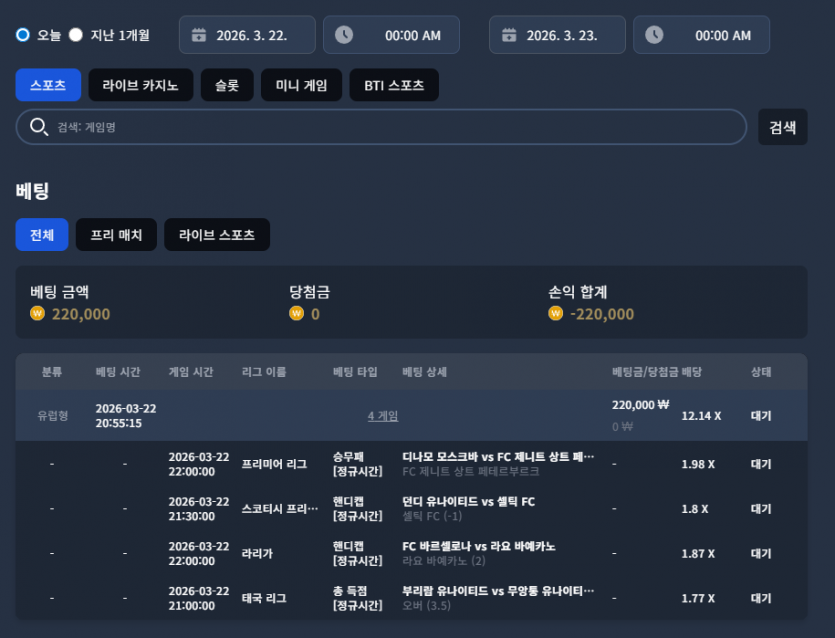The image size is (835, 638).
Task: Click the coin icon beside 당첨금
Action: click(297, 313)
